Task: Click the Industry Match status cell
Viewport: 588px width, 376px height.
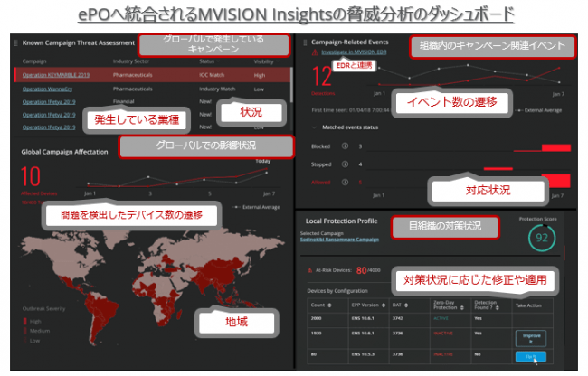Action: click(x=217, y=89)
